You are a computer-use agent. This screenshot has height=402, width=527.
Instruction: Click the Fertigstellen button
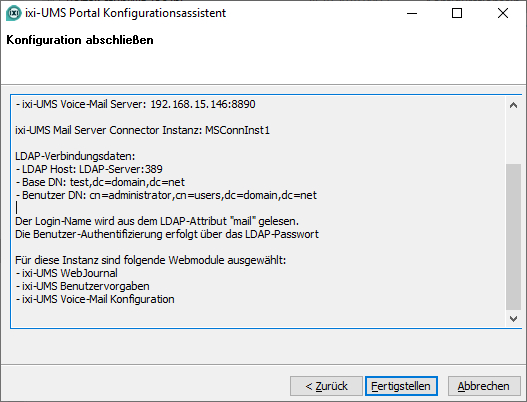coord(401,386)
